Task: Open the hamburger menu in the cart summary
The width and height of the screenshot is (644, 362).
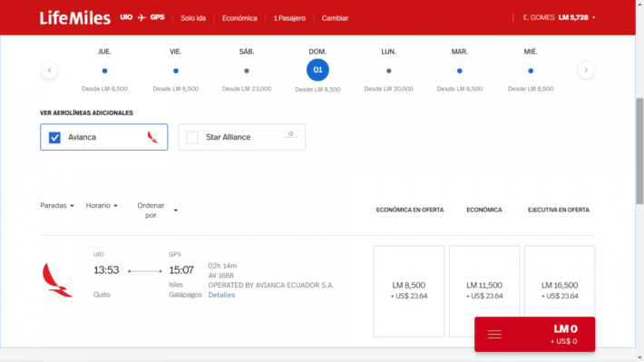Action: [494, 335]
